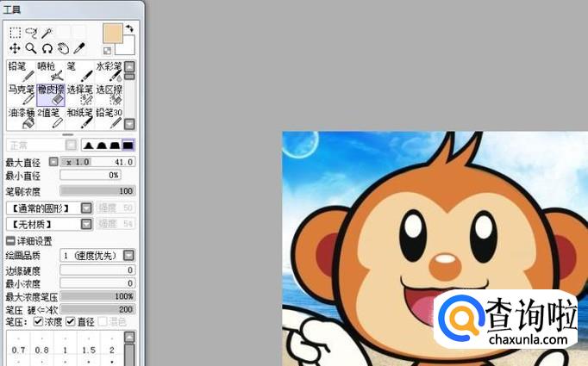Viewport: 588px width, 366px height.
Task: Open the 【无材质】 texture dropdown
Action: (x=49, y=224)
